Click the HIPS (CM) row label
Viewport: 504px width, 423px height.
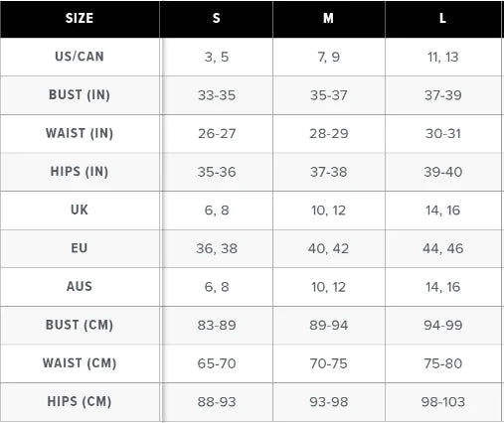click(x=80, y=402)
